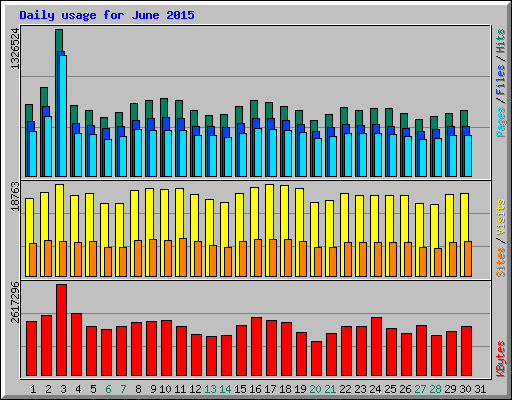
Task: Click the Hits legend label
Action: 501,41
